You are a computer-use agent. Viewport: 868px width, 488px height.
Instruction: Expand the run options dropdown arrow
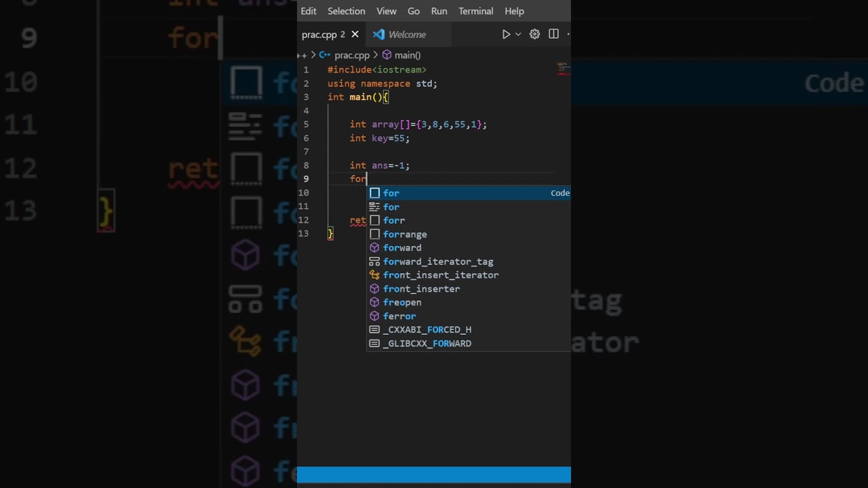coord(518,34)
